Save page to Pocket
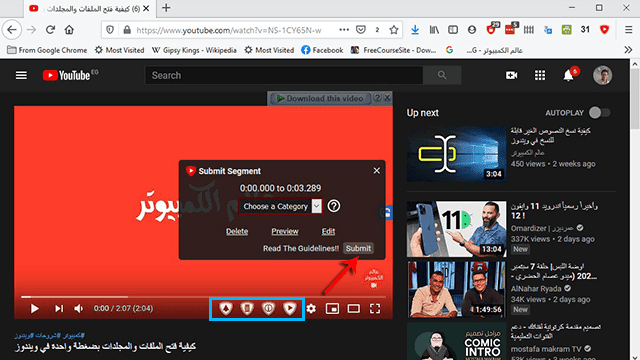640x360 pixels. pyautogui.click(x=361, y=30)
